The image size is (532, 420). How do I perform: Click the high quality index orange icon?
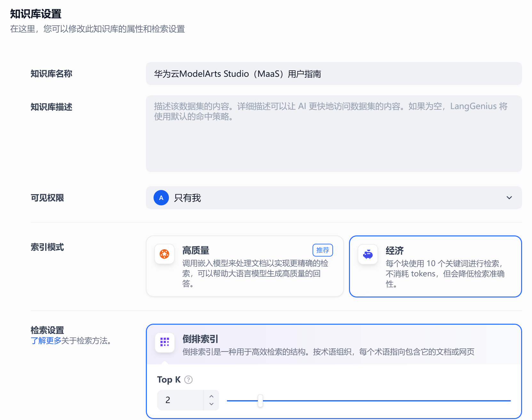point(164,254)
